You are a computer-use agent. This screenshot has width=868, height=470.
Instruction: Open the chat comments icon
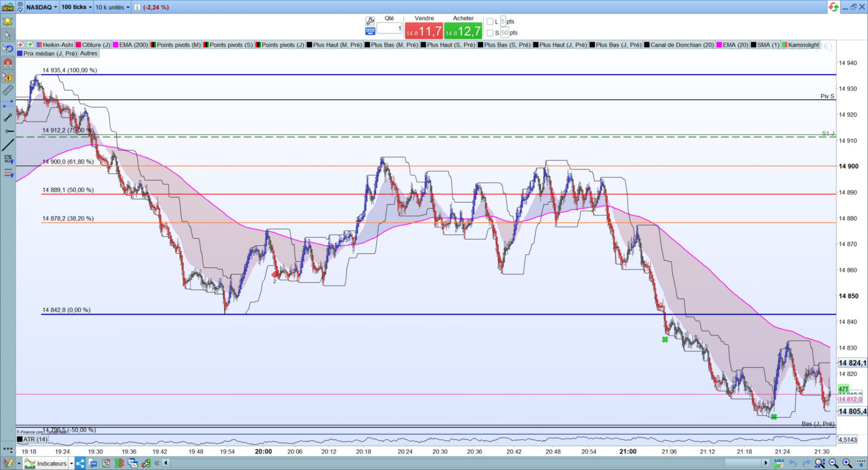click(x=93, y=463)
